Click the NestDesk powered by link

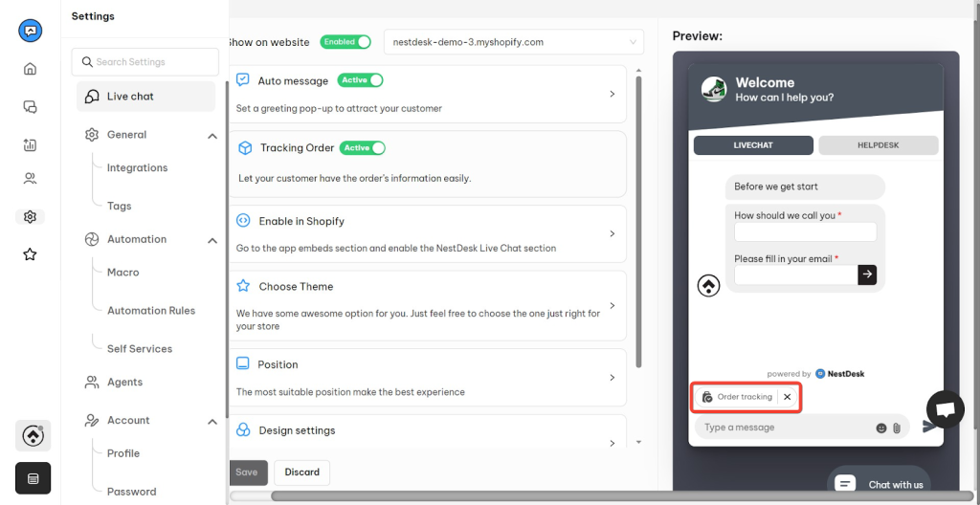pyautogui.click(x=840, y=374)
